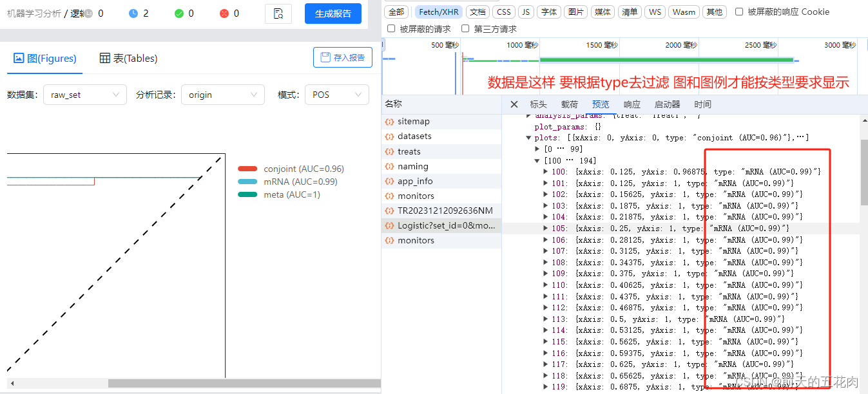The width and height of the screenshot is (868, 394).
Task: Click the X icon to close request details
Action: [514, 104]
